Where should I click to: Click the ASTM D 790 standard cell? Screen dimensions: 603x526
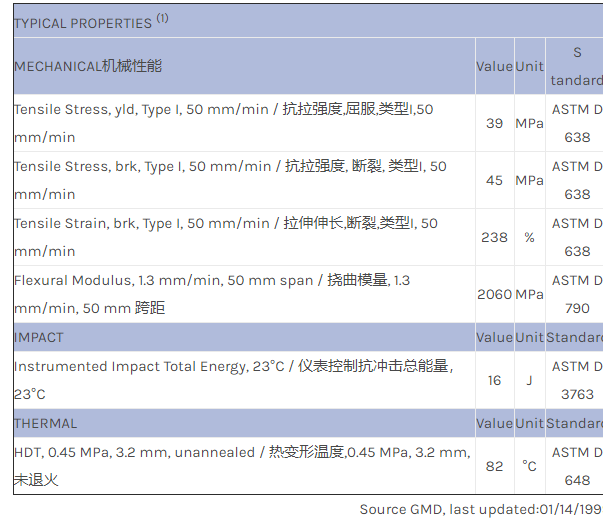(576, 294)
